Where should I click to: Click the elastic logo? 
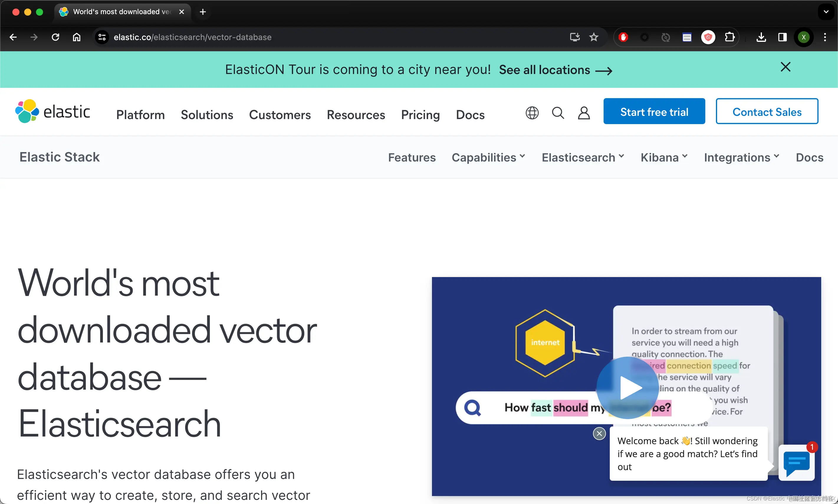(x=53, y=111)
